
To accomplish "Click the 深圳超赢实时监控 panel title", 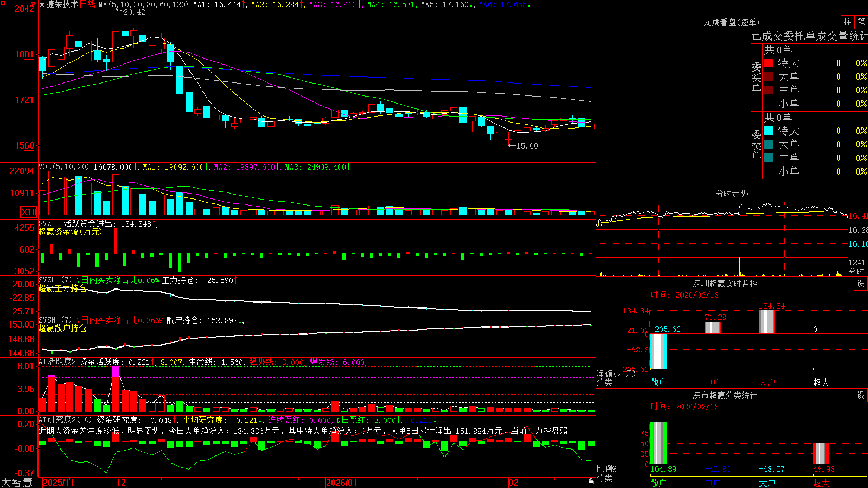I will click(x=725, y=284).
